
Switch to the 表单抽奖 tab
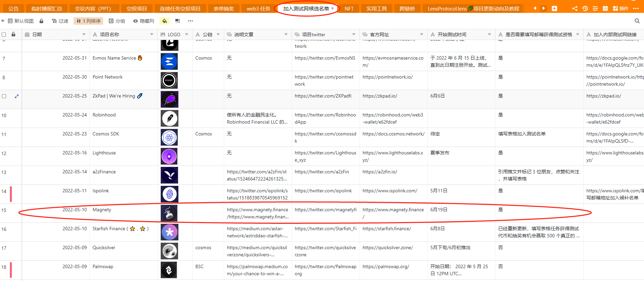coord(223,8)
